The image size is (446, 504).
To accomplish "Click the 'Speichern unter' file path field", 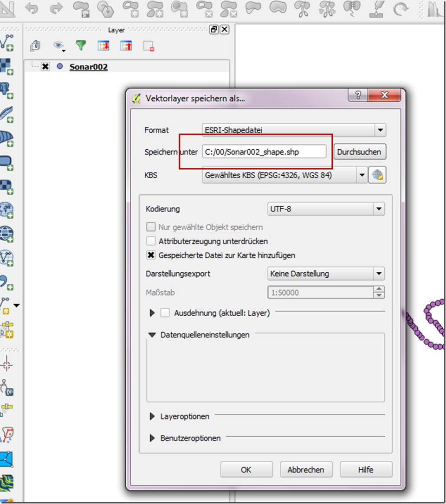I will tap(264, 152).
